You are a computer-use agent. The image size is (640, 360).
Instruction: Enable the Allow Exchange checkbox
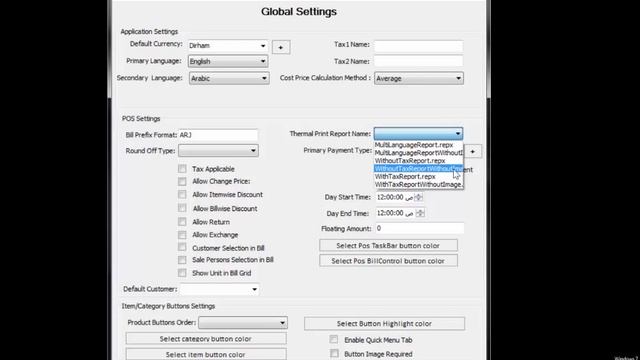click(x=182, y=235)
